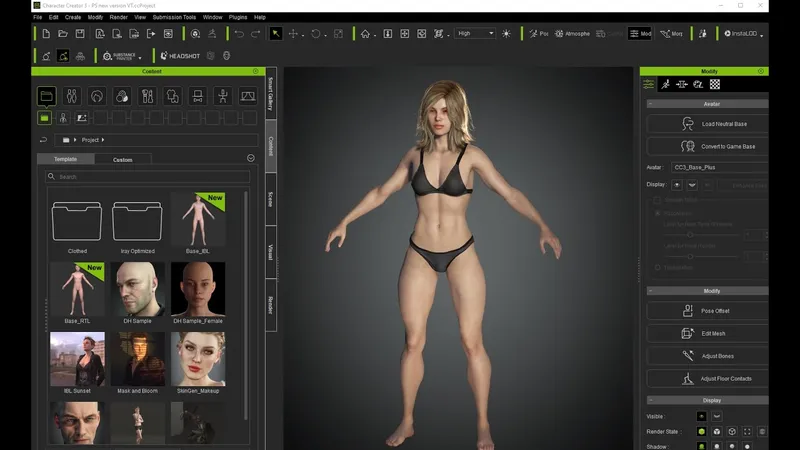This screenshot has width=800, height=450.
Task: Switch to the Template tab
Action: (65, 159)
